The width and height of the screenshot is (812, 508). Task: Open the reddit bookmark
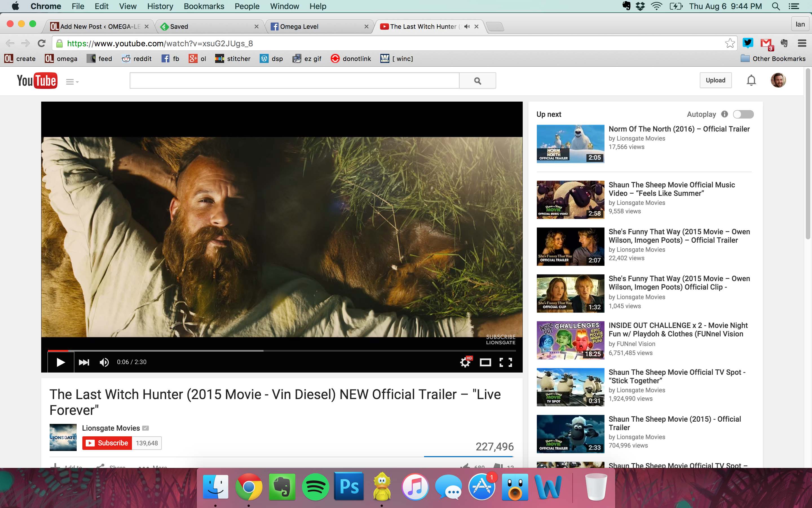[136, 59]
